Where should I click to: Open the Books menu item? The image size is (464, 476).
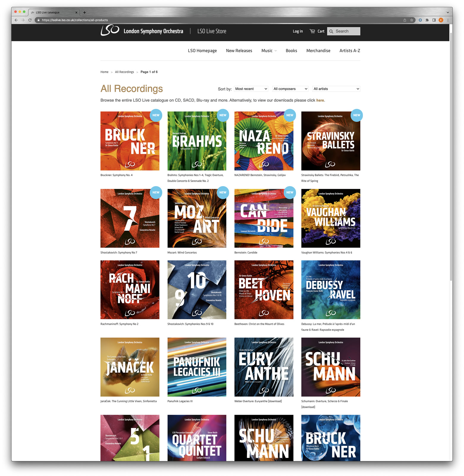click(x=291, y=51)
